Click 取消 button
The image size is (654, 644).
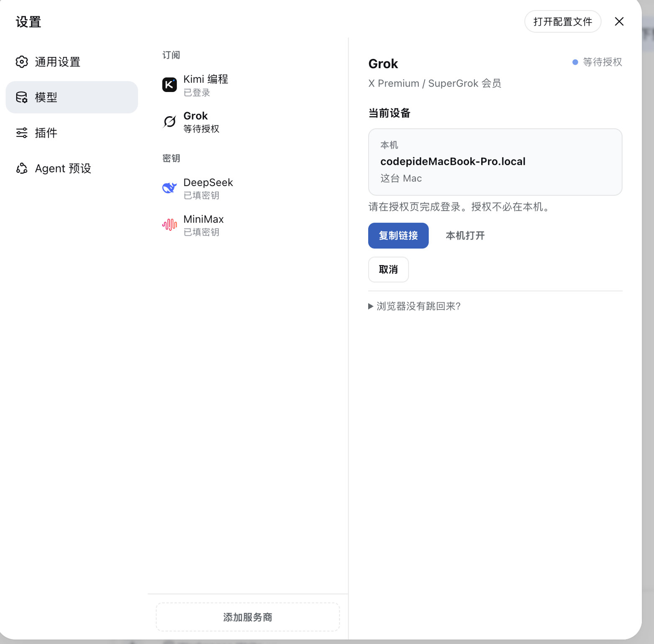[388, 269]
